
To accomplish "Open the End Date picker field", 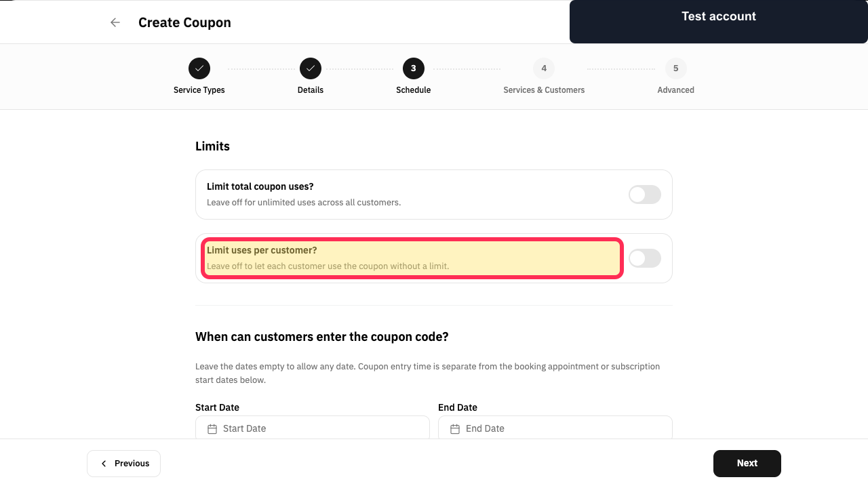I will [555, 428].
